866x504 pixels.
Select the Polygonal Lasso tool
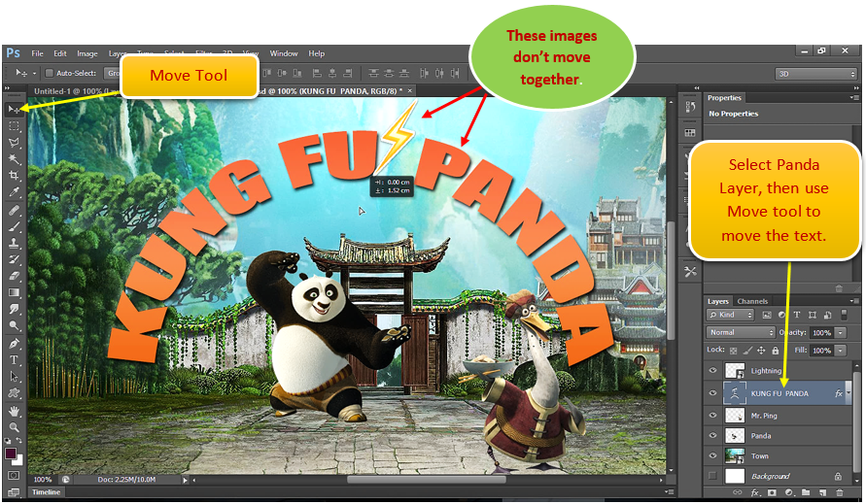tap(14, 143)
